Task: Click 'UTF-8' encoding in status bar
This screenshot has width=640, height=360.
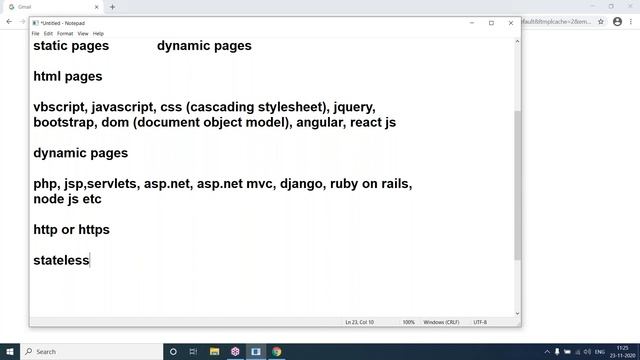Action: (480, 322)
